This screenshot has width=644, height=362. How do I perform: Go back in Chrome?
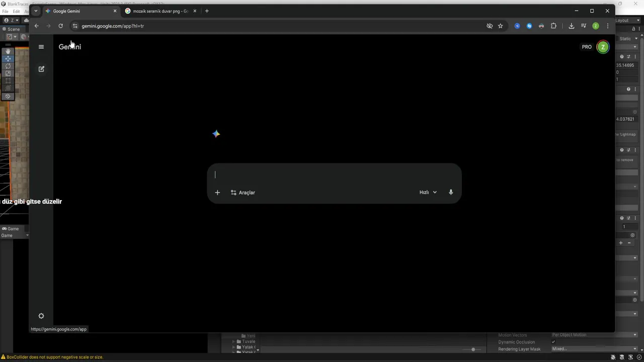[36, 26]
